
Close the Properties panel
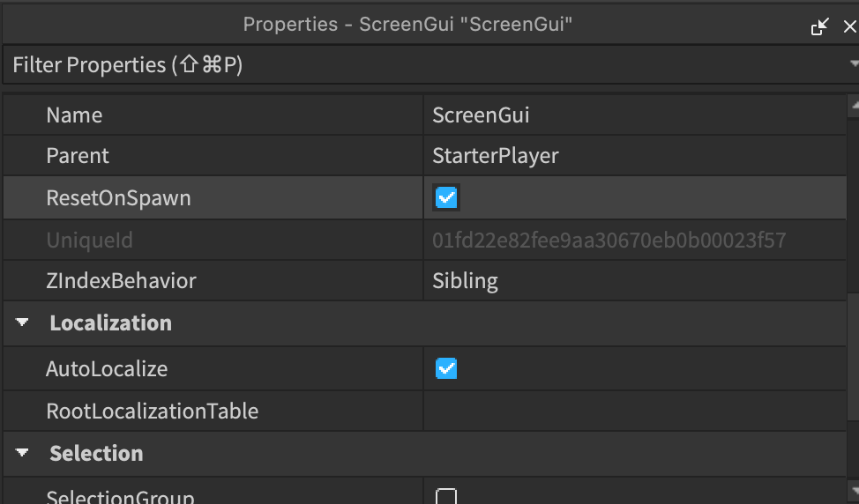point(849,27)
